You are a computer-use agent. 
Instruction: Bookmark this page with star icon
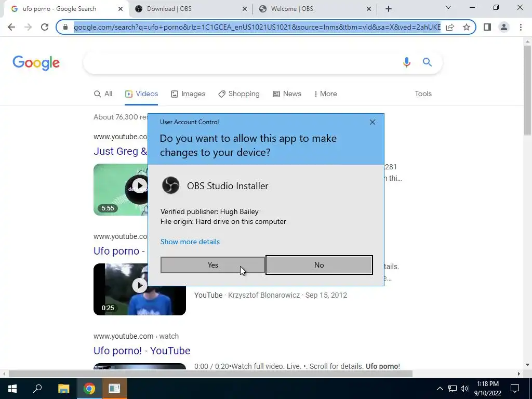(467, 27)
